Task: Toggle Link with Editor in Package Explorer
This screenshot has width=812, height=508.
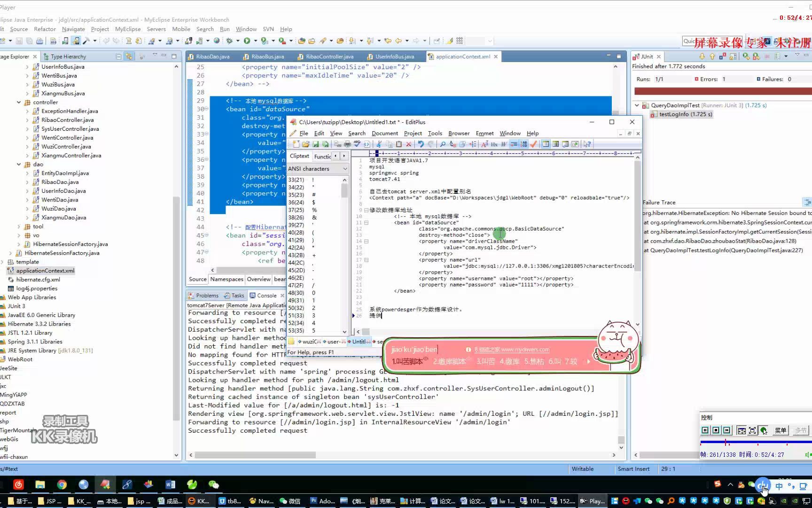Action: [x=129, y=56]
